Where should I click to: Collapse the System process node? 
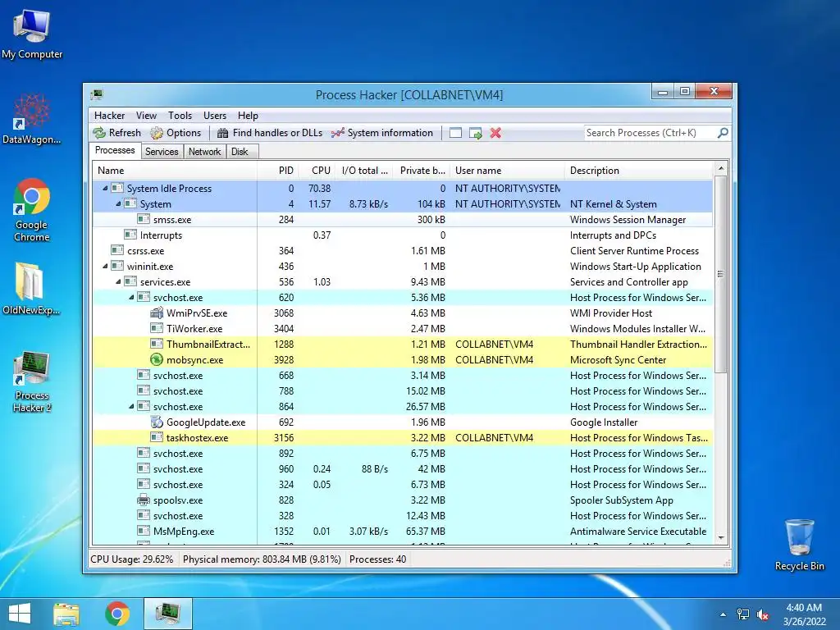[x=118, y=204]
